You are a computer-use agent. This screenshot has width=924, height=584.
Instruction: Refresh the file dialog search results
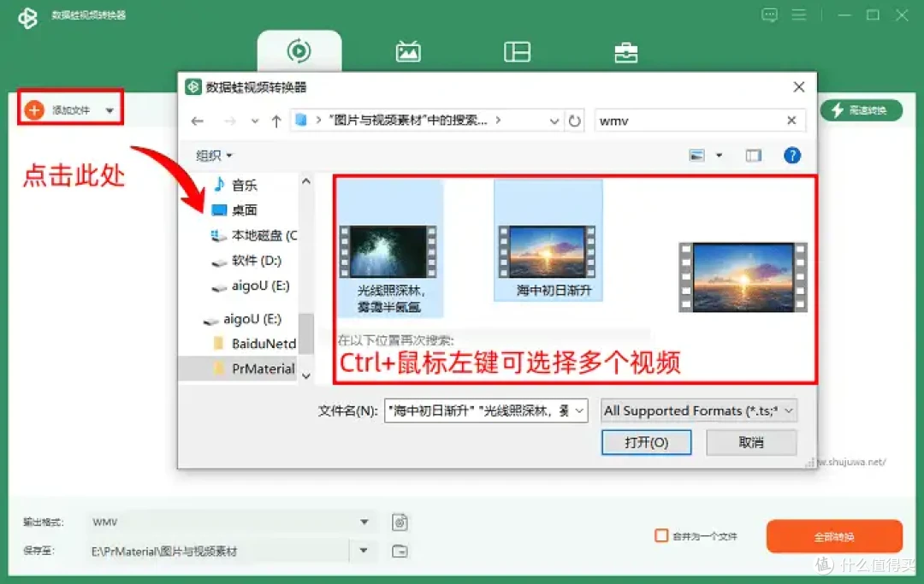click(x=575, y=121)
